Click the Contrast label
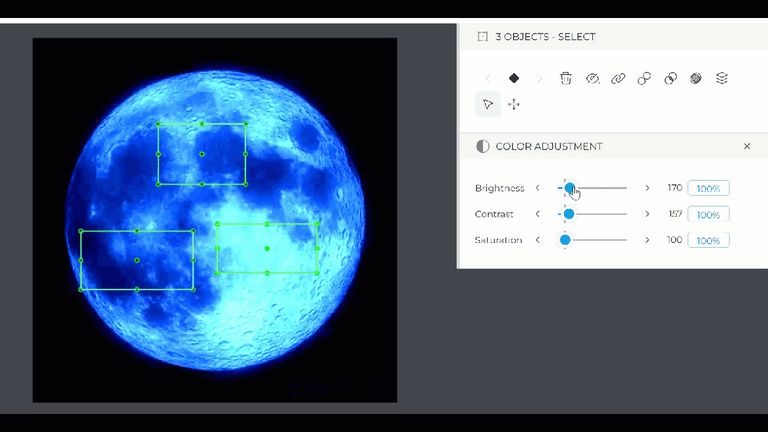768x432 pixels. pos(494,214)
